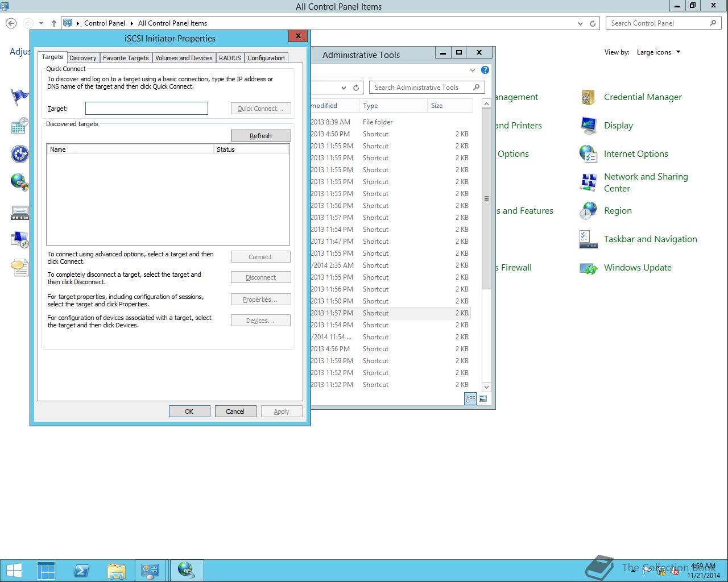This screenshot has width=728, height=582.
Task: Expand breadcrumb arrow after Control Panel
Action: click(x=131, y=23)
